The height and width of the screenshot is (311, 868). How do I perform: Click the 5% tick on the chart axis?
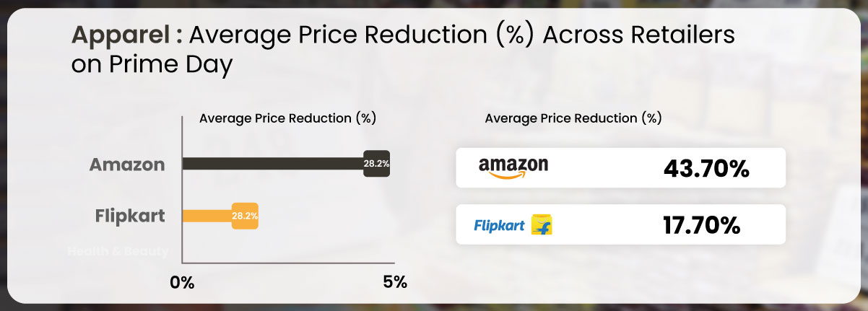click(394, 282)
